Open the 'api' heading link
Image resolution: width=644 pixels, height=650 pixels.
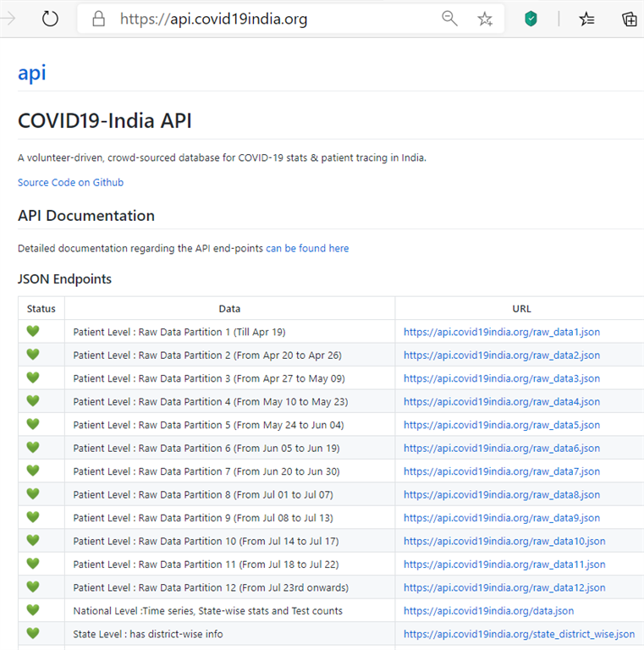(x=32, y=73)
